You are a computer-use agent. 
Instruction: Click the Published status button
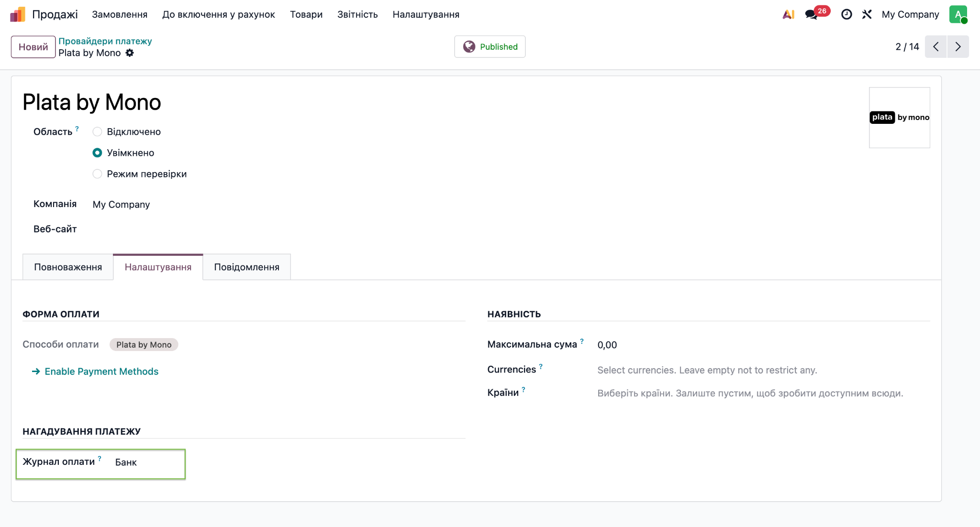point(490,46)
